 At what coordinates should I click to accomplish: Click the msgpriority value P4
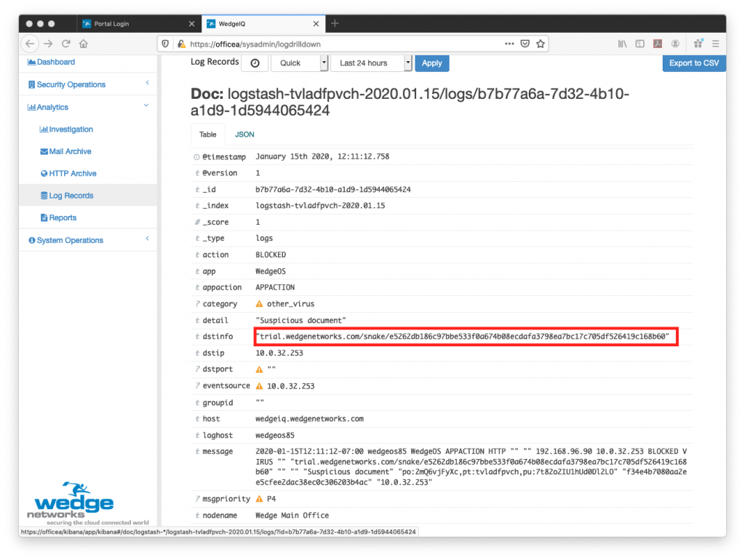[x=271, y=499]
